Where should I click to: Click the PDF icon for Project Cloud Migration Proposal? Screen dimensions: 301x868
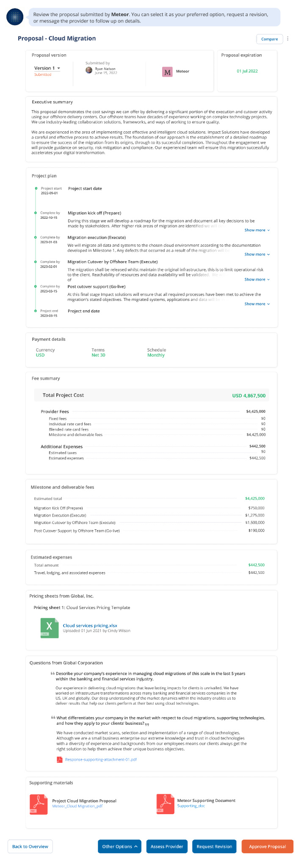[x=39, y=804]
